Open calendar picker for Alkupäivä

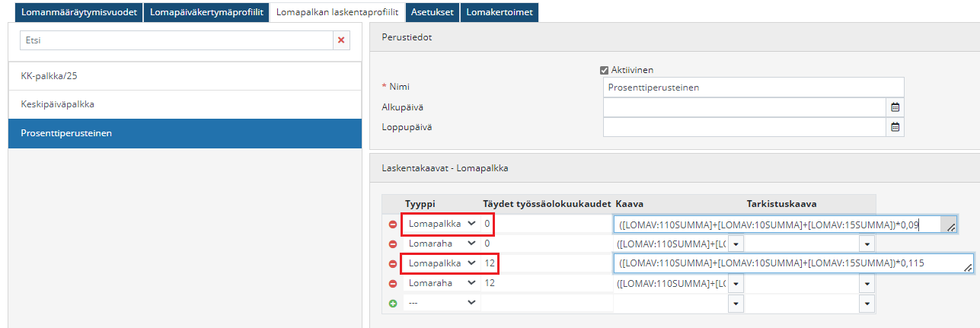pyautogui.click(x=895, y=107)
